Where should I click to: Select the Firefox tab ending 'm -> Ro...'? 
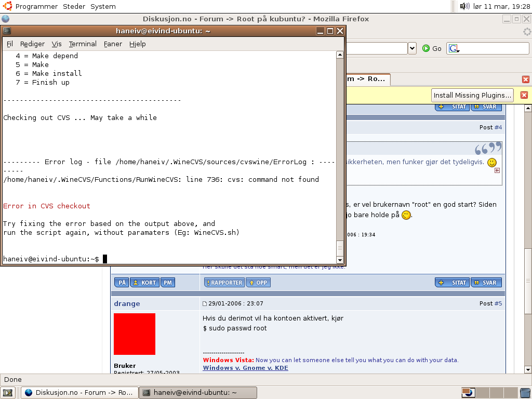(368, 79)
